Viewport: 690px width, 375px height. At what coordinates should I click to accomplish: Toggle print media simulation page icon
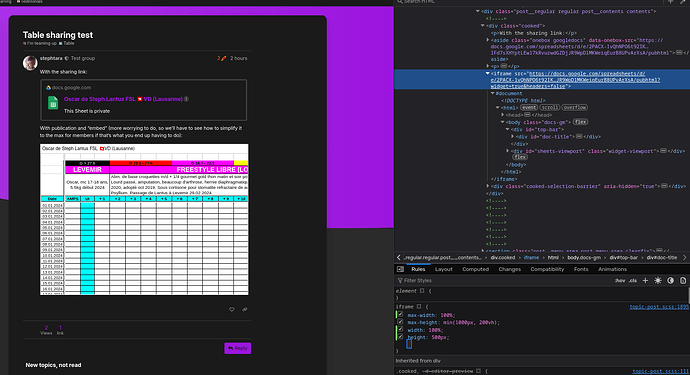click(683, 280)
